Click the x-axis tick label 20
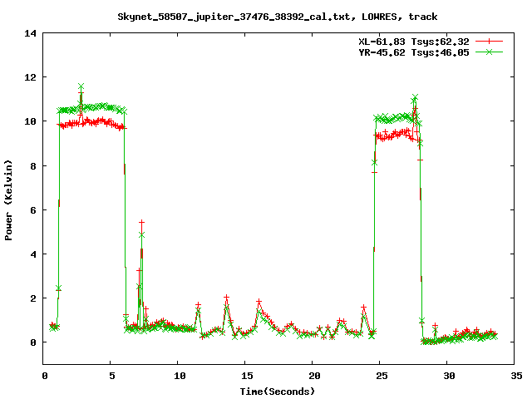Screen dimensions: 532x399 tap(314, 376)
